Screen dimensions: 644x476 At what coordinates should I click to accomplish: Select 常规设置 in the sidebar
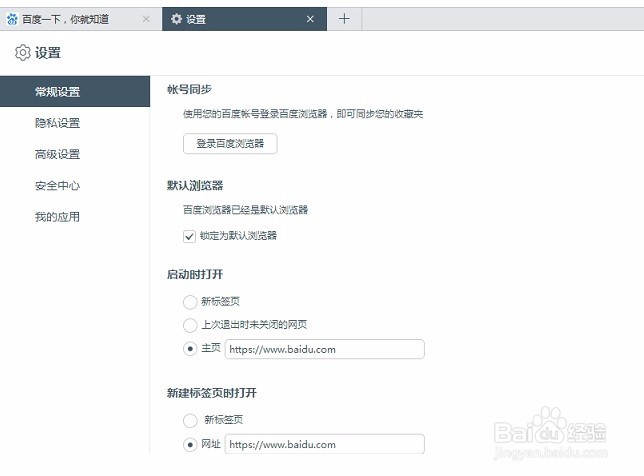75,91
